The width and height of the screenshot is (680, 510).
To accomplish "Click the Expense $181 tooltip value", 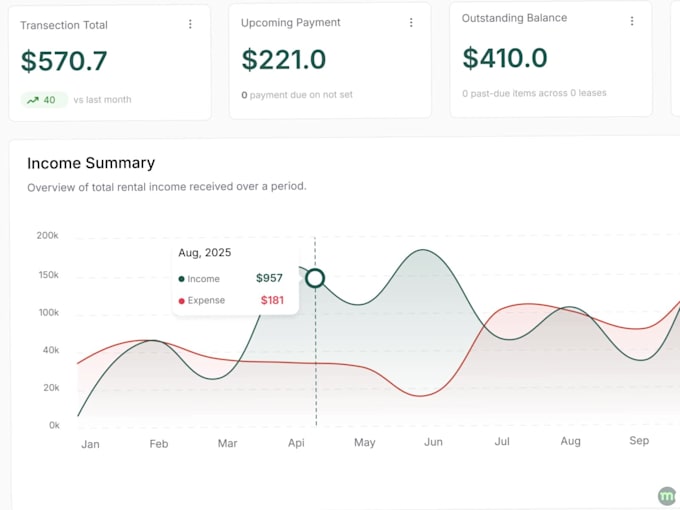I will [272, 300].
